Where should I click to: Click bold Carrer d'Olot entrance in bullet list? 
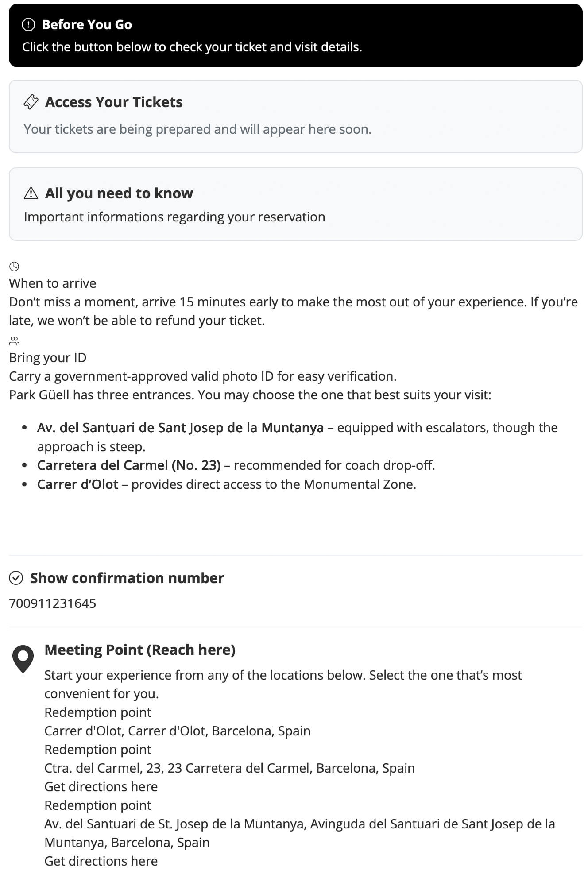tap(78, 484)
